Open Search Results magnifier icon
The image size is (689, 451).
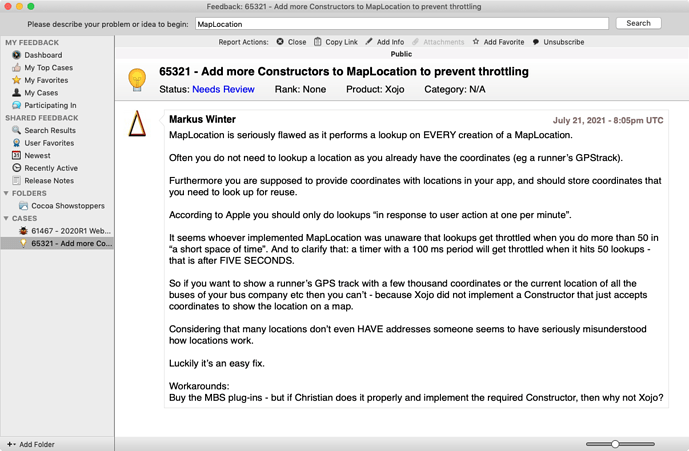pyautogui.click(x=16, y=130)
